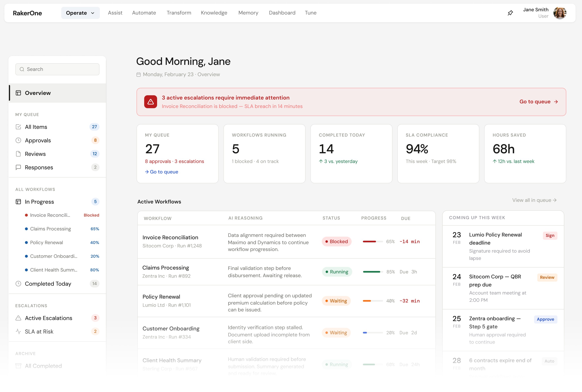The height and width of the screenshot is (392, 582).
Task: Collapse the In Progress workflows list
Action: click(x=39, y=202)
